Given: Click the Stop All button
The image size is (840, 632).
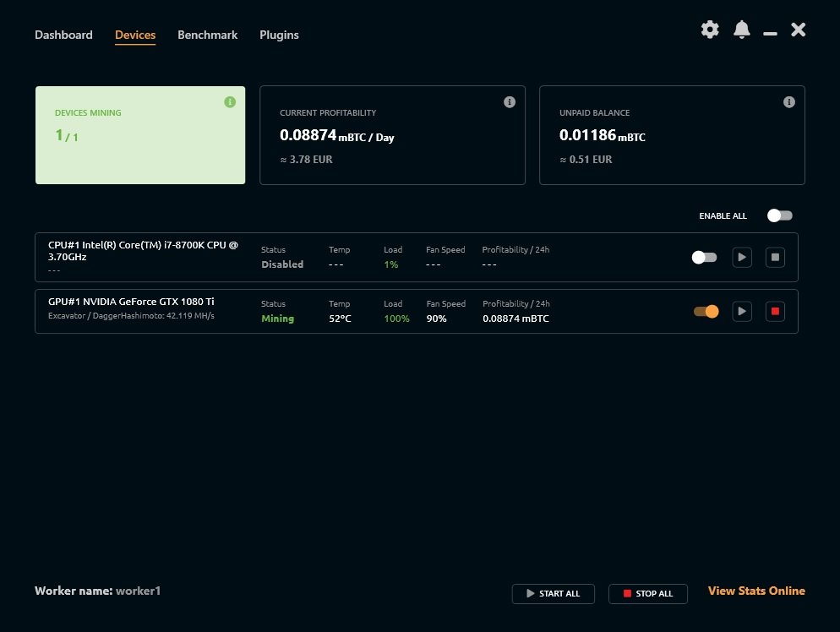Looking at the screenshot, I should tap(648, 593).
